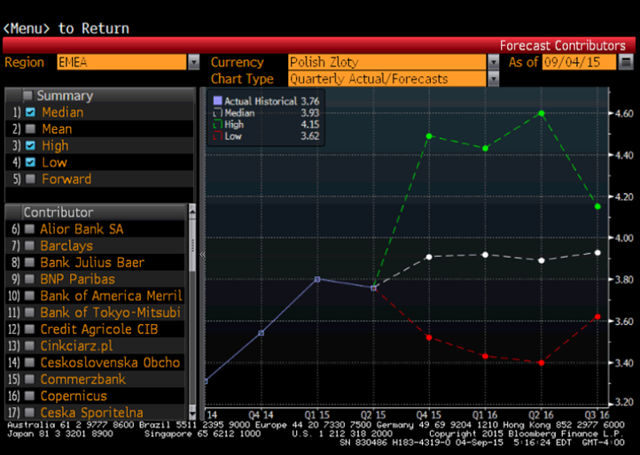
Task: Click the Alior Bank SA contributor name
Action: [x=82, y=229]
